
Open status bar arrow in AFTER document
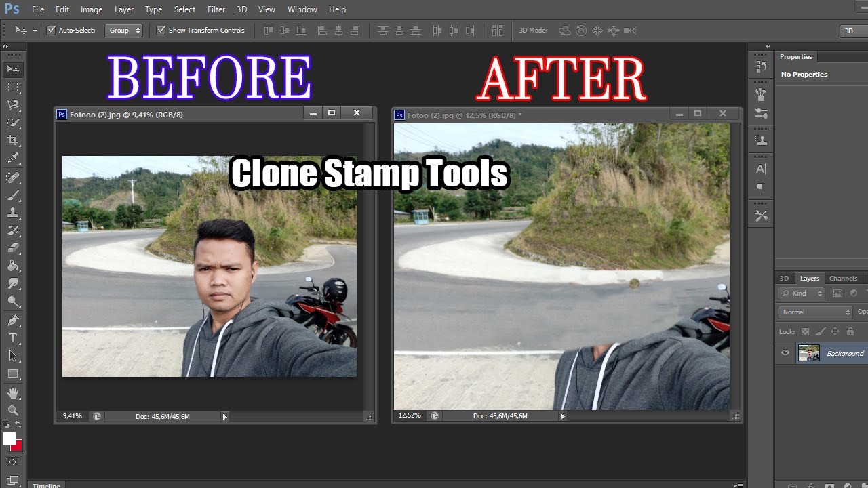coord(562,416)
